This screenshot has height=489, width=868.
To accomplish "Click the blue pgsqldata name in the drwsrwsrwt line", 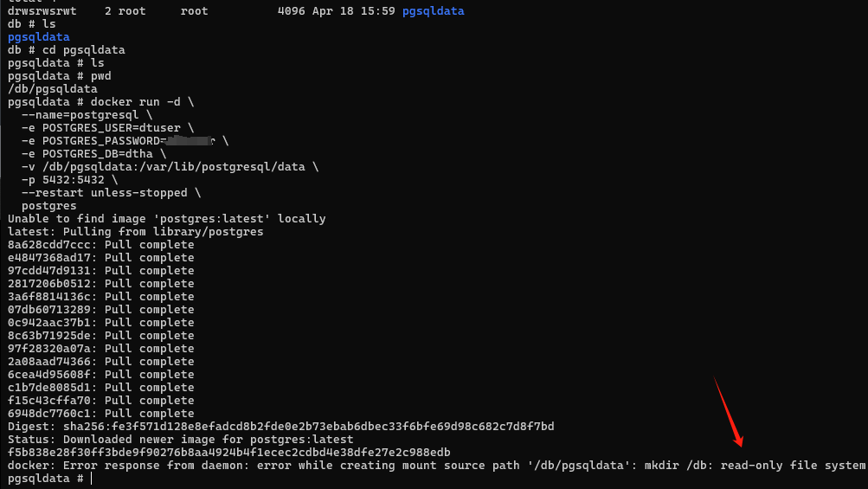I will pyautogui.click(x=433, y=11).
